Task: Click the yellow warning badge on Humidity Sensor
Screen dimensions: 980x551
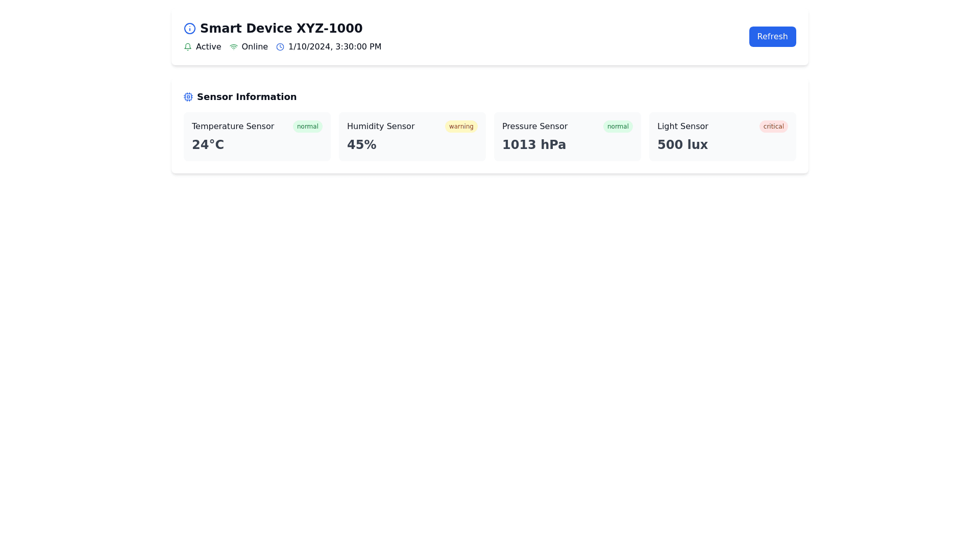Action: coord(461,127)
